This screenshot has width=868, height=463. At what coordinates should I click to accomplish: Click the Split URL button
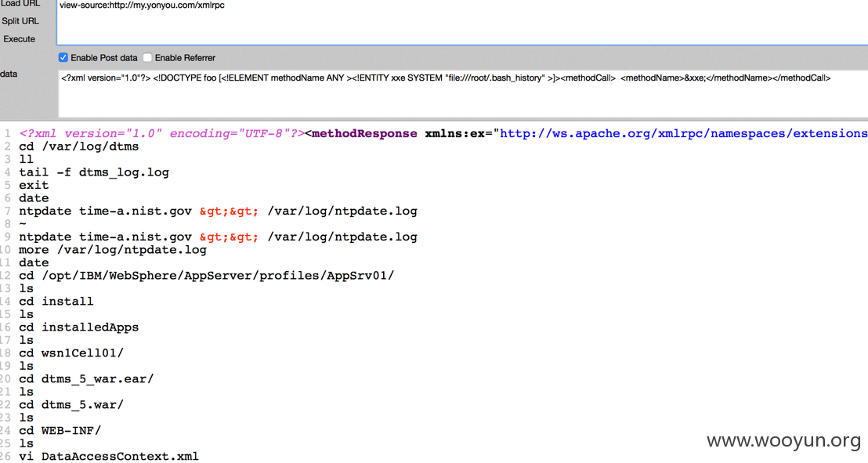click(20, 21)
